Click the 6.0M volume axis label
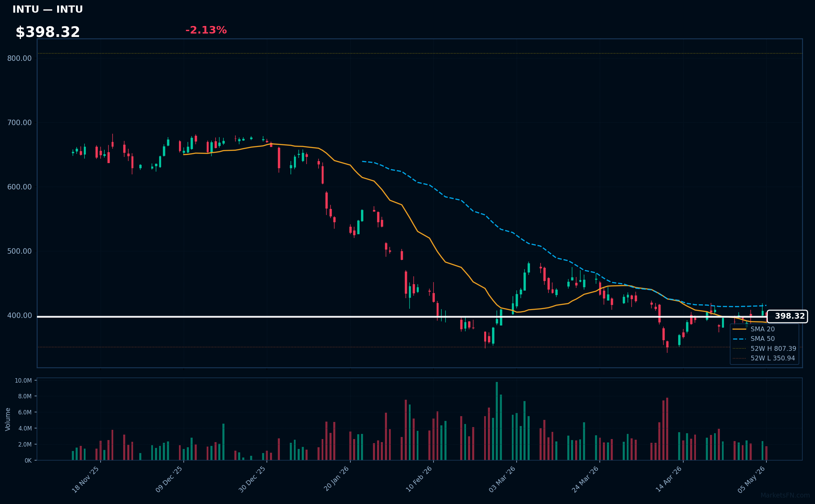Screen dimensions: 815x504 (25, 412)
